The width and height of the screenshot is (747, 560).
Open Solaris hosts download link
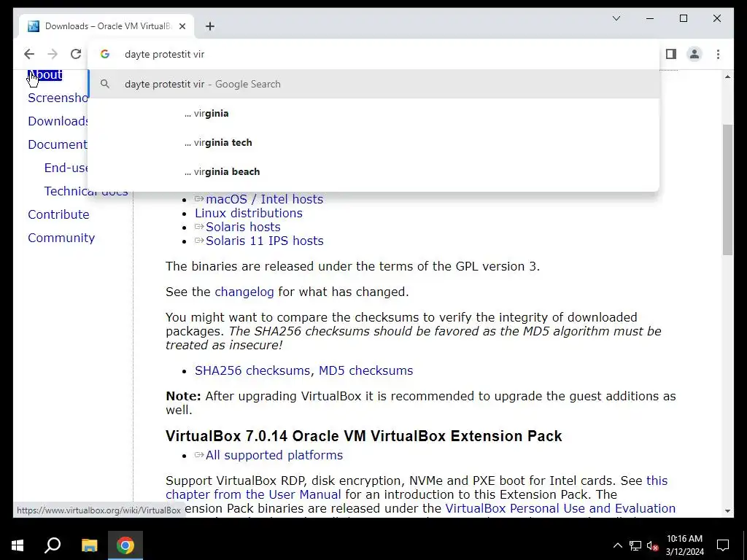[243, 227]
